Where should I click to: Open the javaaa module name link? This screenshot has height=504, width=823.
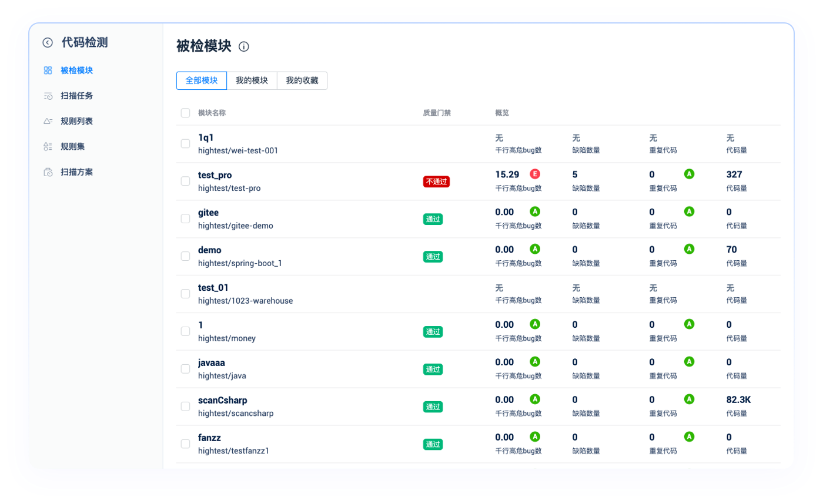tap(212, 362)
